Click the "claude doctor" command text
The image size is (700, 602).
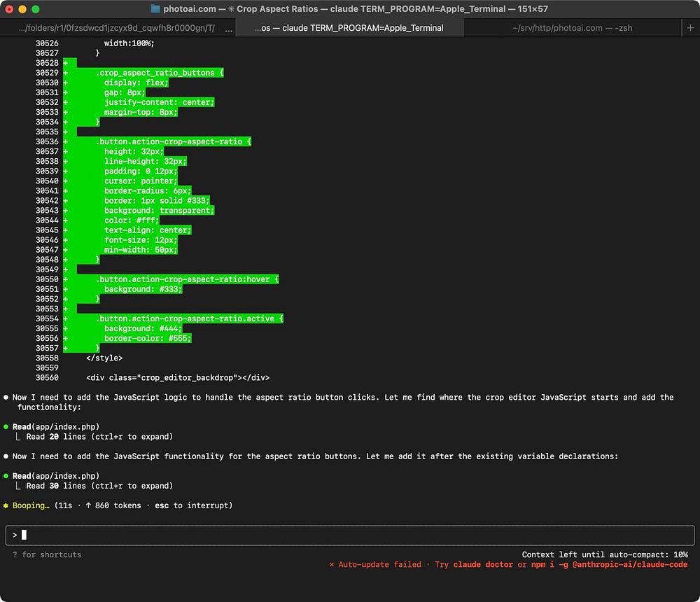(x=483, y=565)
